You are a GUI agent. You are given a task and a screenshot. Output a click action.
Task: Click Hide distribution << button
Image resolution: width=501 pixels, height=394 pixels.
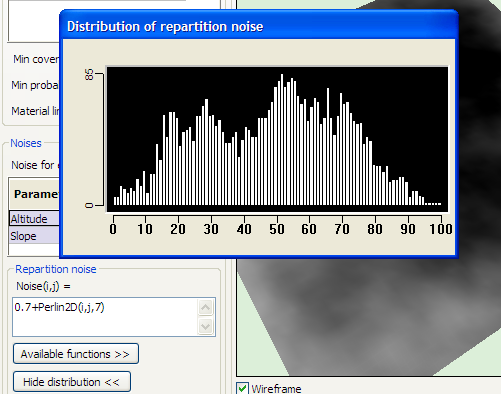pyautogui.click(x=72, y=382)
